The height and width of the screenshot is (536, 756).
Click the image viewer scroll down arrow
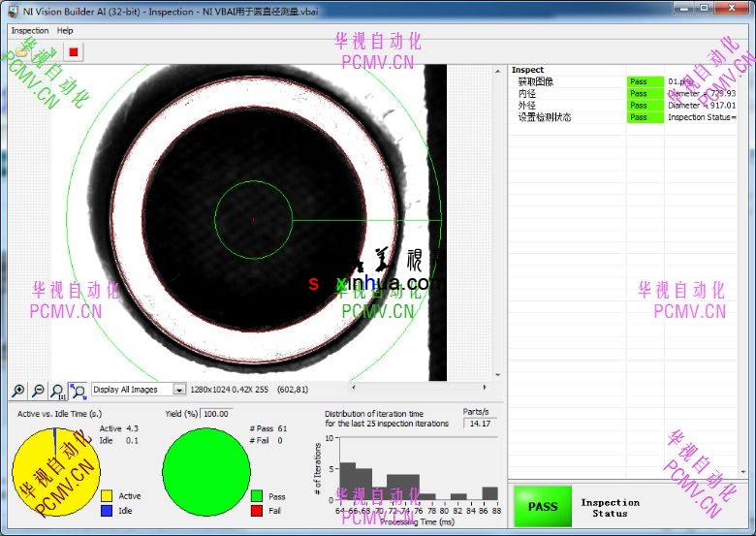tap(498, 374)
